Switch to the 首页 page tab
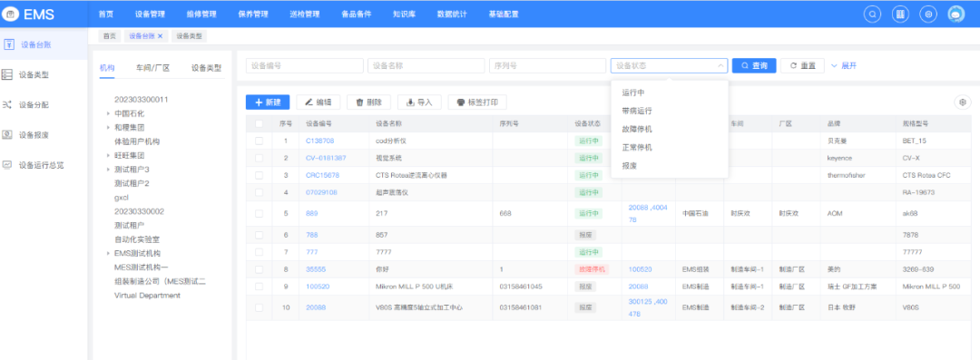The height and width of the screenshot is (360, 980). [110, 36]
